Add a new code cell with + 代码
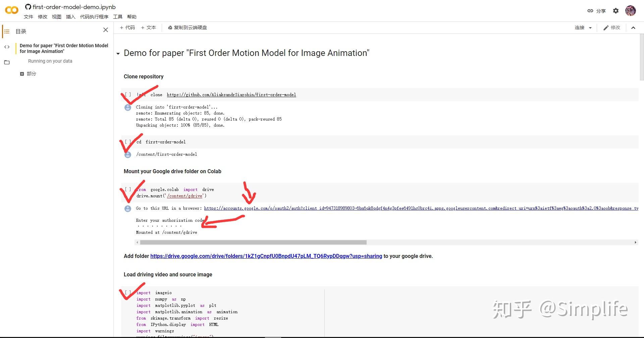Viewport: 644px width, 338px height. (127, 27)
